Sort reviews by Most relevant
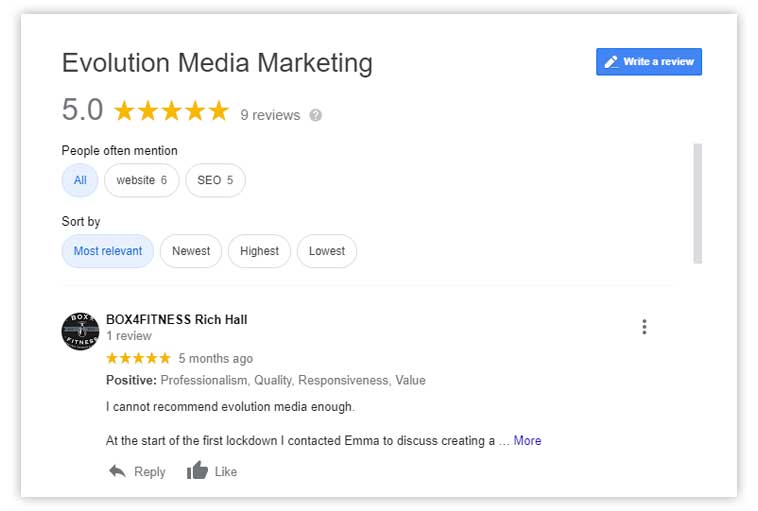This screenshot has height=511, width=758. (108, 251)
